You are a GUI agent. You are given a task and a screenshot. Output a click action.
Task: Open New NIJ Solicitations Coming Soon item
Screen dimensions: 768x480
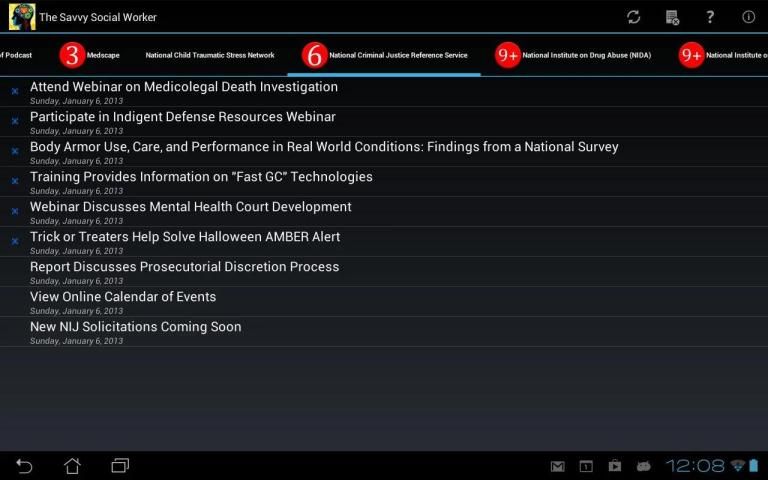(x=136, y=328)
